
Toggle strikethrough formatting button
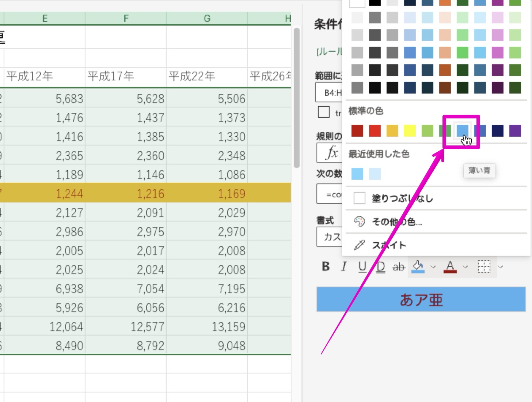(399, 267)
